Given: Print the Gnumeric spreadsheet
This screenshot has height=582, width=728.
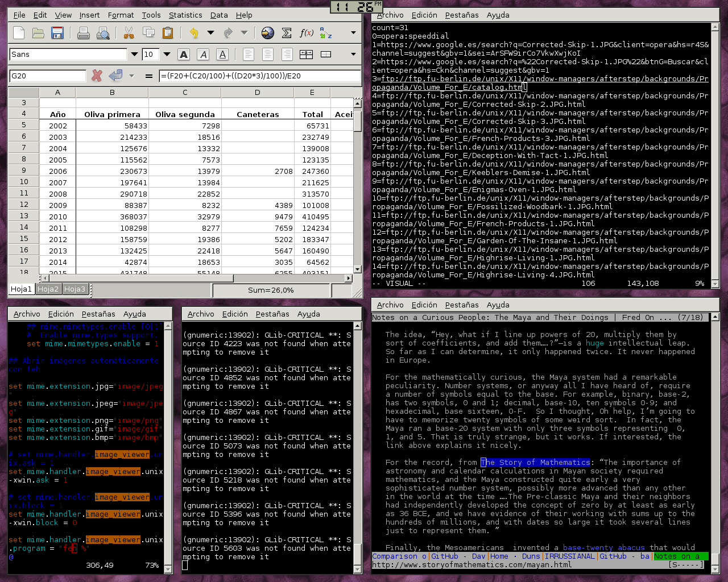Looking at the screenshot, I should [83, 33].
